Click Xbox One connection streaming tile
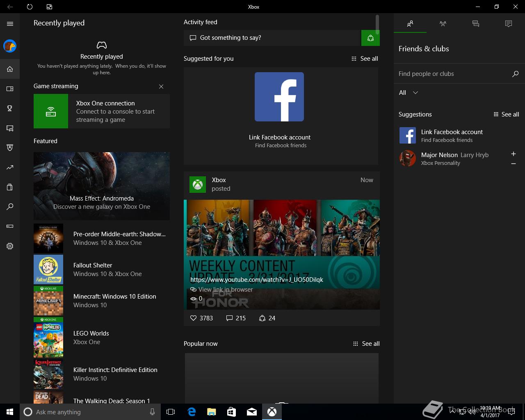The width and height of the screenshot is (525, 420). point(102,111)
